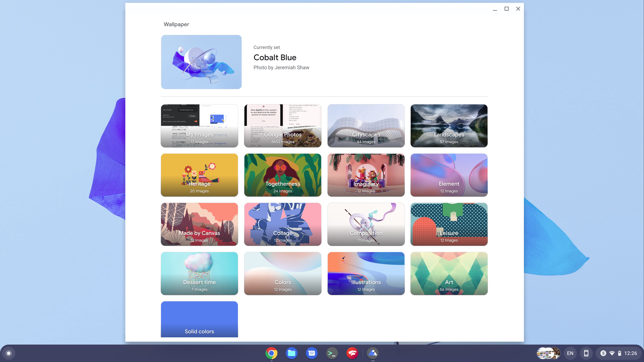The width and height of the screenshot is (644, 362).
Task: Maximize the Wallpaper window
Action: point(506,9)
